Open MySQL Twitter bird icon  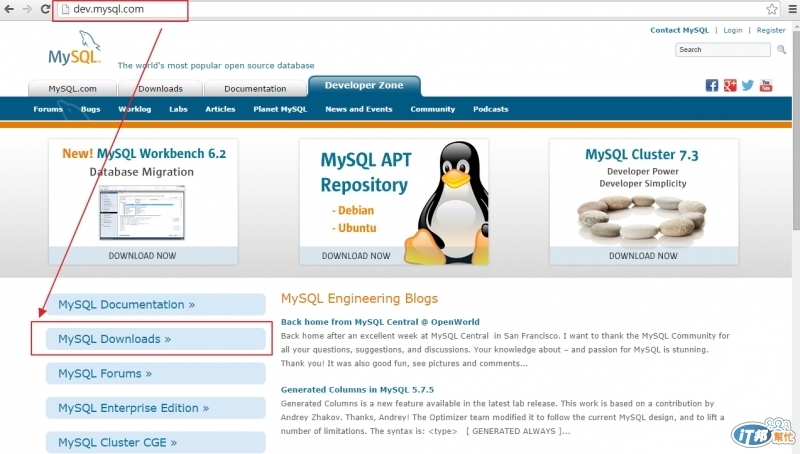[x=748, y=85]
